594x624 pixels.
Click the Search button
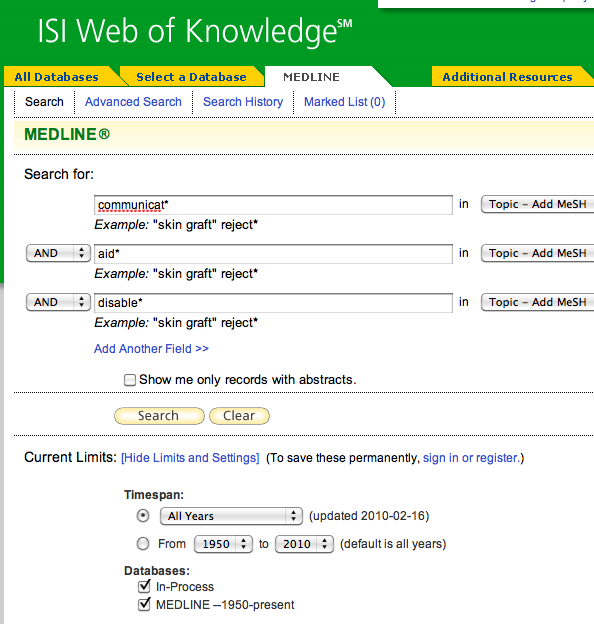pos(159,416)
